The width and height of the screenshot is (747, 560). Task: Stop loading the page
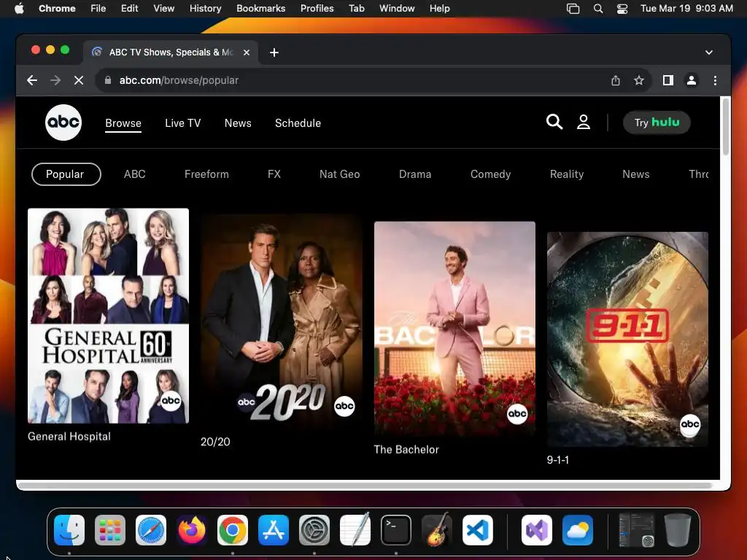tap(79, 80)
